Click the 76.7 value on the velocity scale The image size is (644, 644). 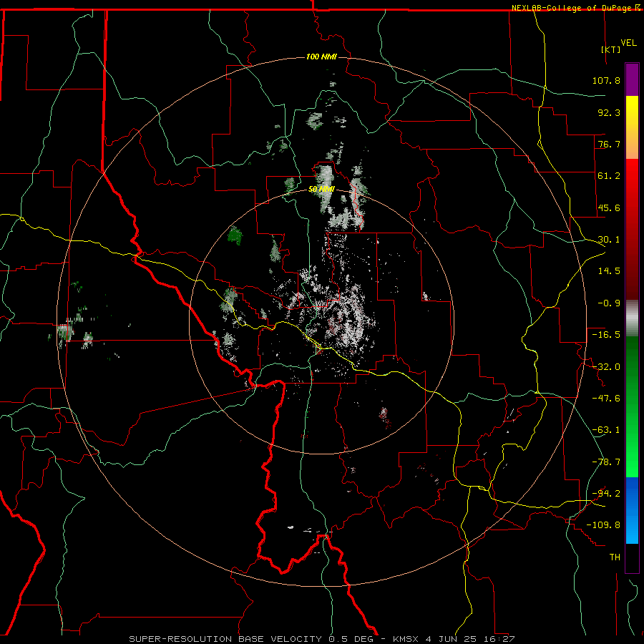tap(609, 144)
